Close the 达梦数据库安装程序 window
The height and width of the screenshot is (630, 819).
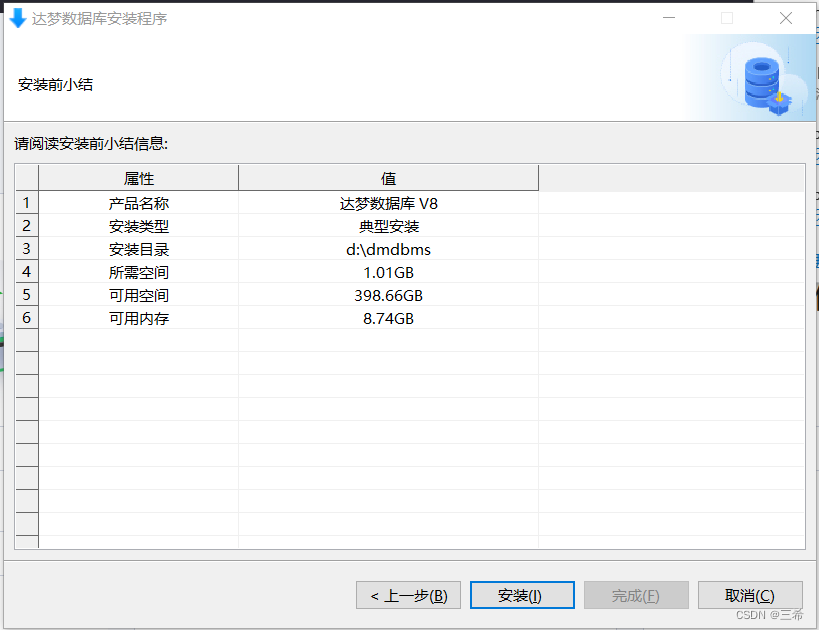(x=786, y=18)
